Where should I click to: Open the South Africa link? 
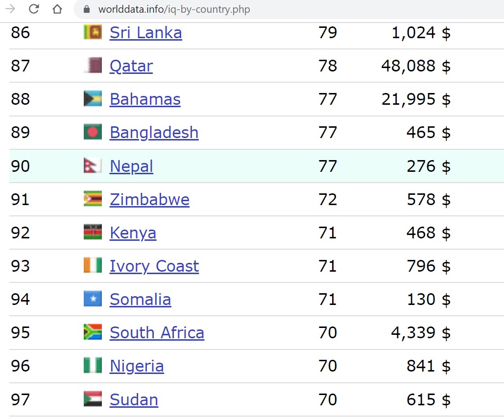tap(157, 332)
